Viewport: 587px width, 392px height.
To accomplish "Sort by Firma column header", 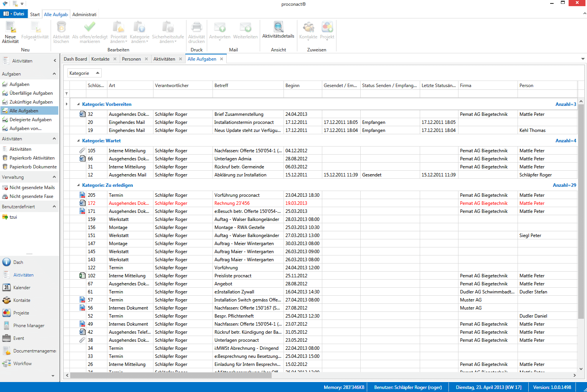I will 488,86.
